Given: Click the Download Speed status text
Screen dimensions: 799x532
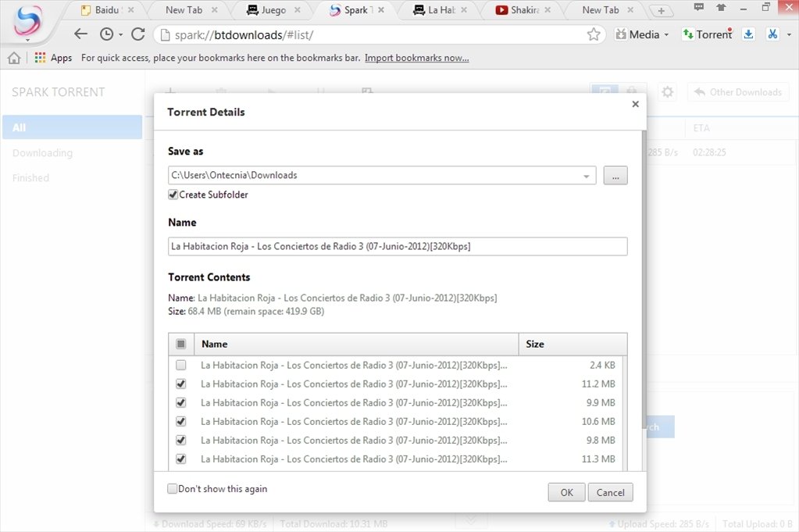Looking at the screenshot, I should [210, 524].
